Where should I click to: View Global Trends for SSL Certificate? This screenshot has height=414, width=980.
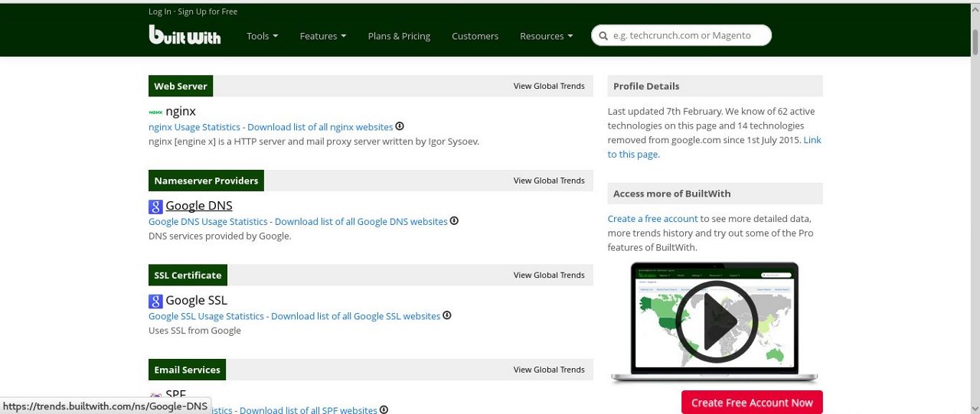click(x=549, y=275)
